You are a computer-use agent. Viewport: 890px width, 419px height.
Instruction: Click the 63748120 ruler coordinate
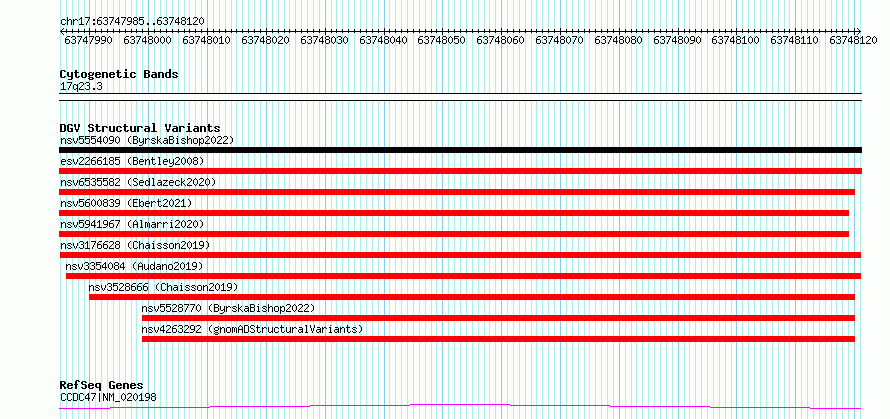[x=853, y=40]
